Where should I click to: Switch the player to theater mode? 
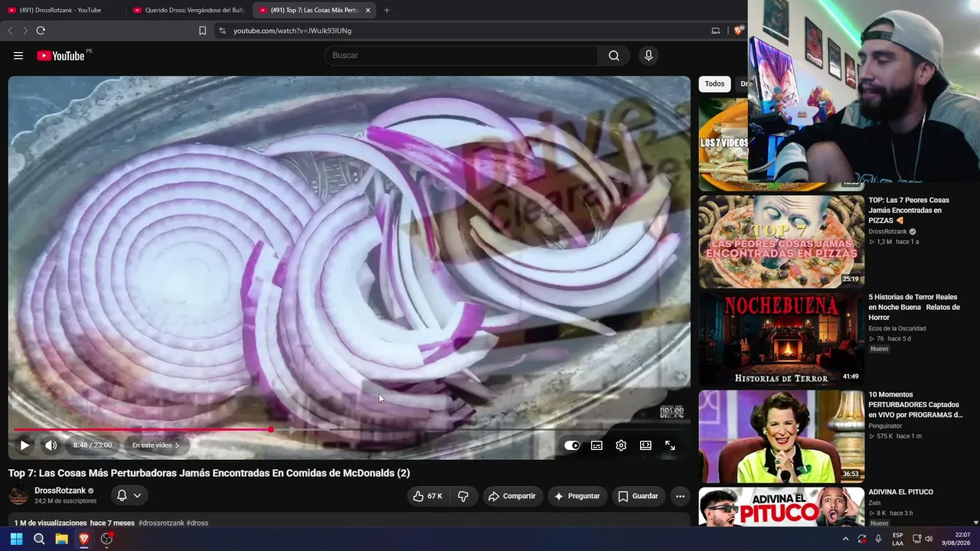coord(645,445)
